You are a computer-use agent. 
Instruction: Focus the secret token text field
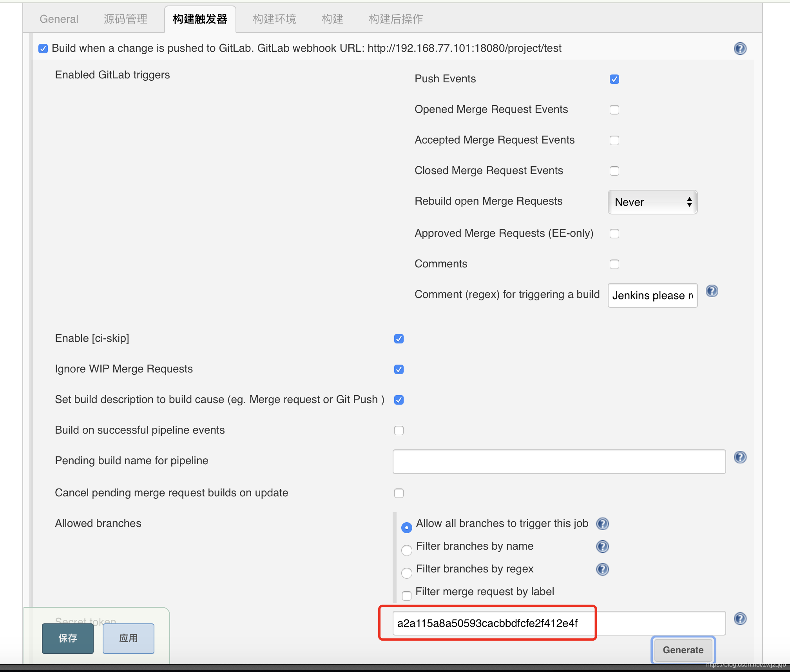pyautogui.click(x=559, y=623)
